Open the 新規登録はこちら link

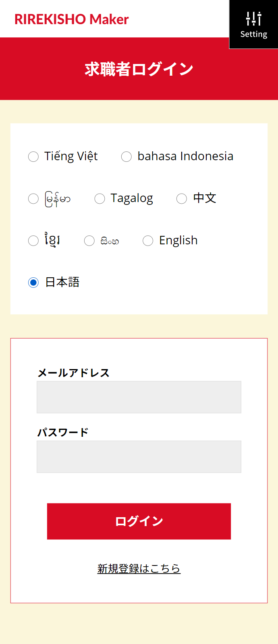tap(139, 568)
